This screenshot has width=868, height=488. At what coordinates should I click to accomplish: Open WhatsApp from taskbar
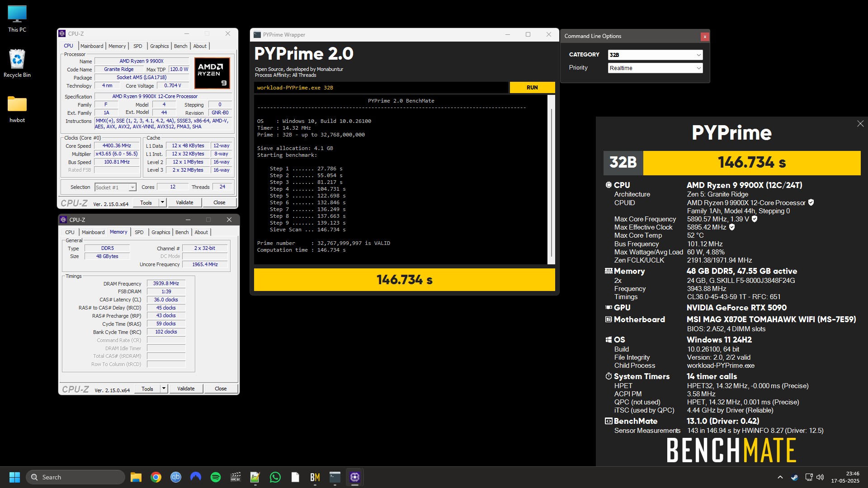[x=275, y=477]
